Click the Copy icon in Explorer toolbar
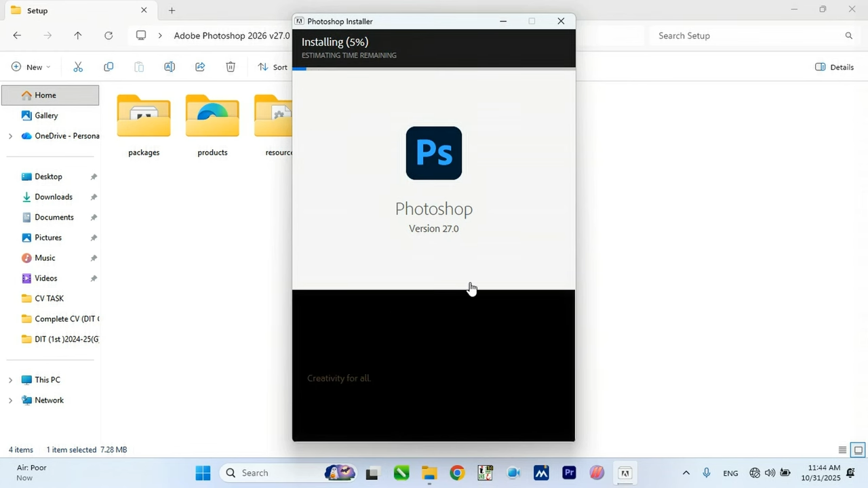The image size is (868, 488). [x=108, y=67]
